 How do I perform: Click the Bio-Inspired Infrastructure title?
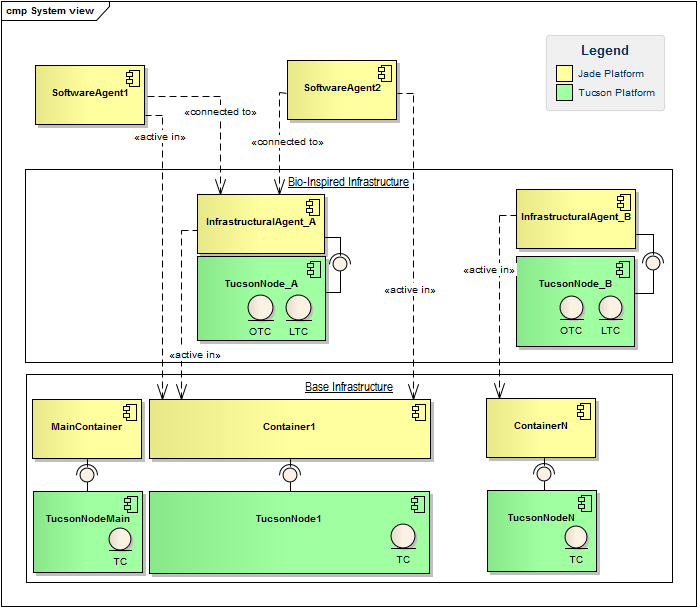(x=348, y=182)
